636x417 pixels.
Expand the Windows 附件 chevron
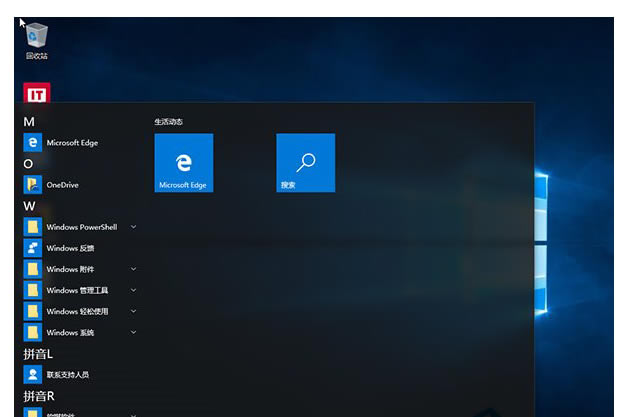pos(133,269)
